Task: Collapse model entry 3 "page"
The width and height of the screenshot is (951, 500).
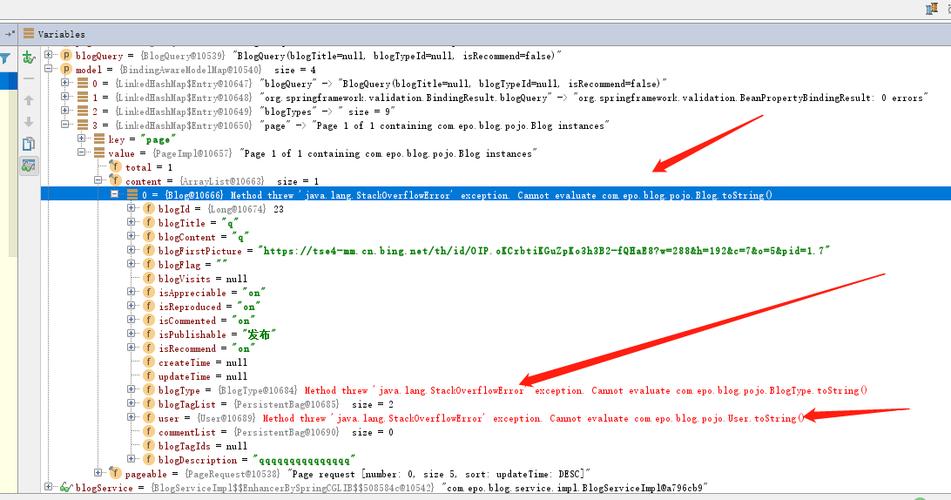Action: tap(65, 125)
